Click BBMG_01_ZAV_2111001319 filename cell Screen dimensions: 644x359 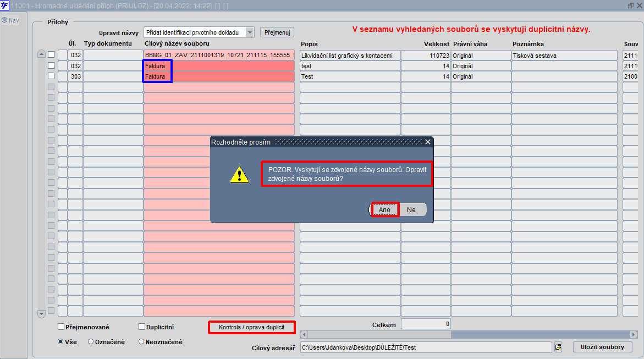click(219, 55)
